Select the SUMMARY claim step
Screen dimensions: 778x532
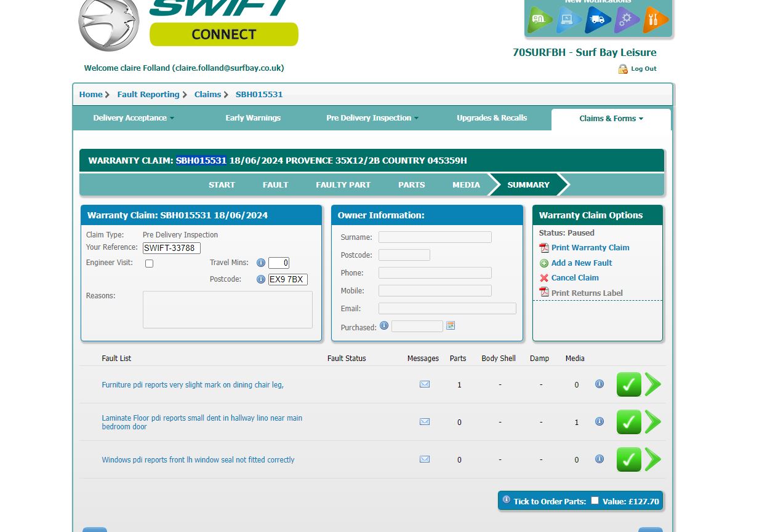point(528,185)
